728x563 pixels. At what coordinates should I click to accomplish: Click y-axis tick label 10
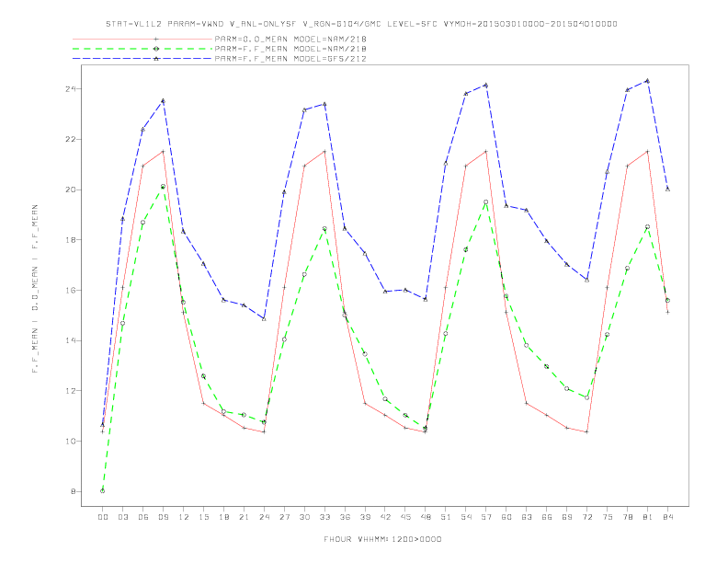(70, 442)
